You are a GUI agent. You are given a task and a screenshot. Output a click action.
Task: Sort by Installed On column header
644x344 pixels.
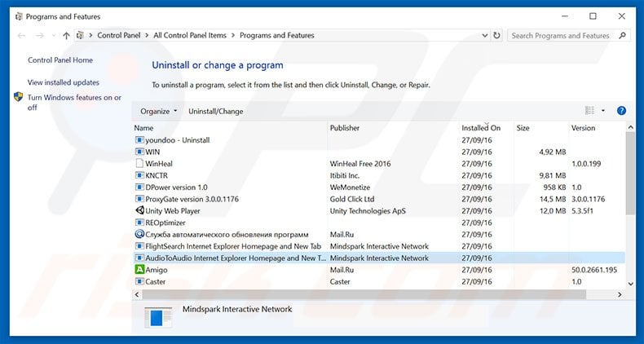coord(487,128)
